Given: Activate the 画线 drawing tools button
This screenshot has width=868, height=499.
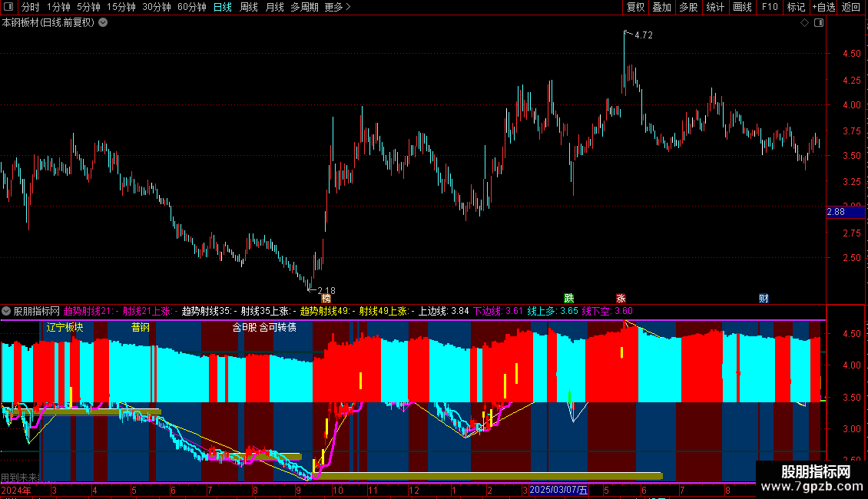Looking at the screenshot, I should tap(742, 7).
